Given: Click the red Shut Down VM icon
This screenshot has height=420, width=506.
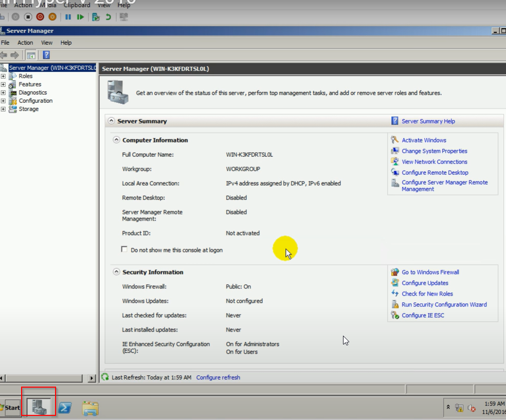Looking at the screenshot, I should [x=40, y=17].
